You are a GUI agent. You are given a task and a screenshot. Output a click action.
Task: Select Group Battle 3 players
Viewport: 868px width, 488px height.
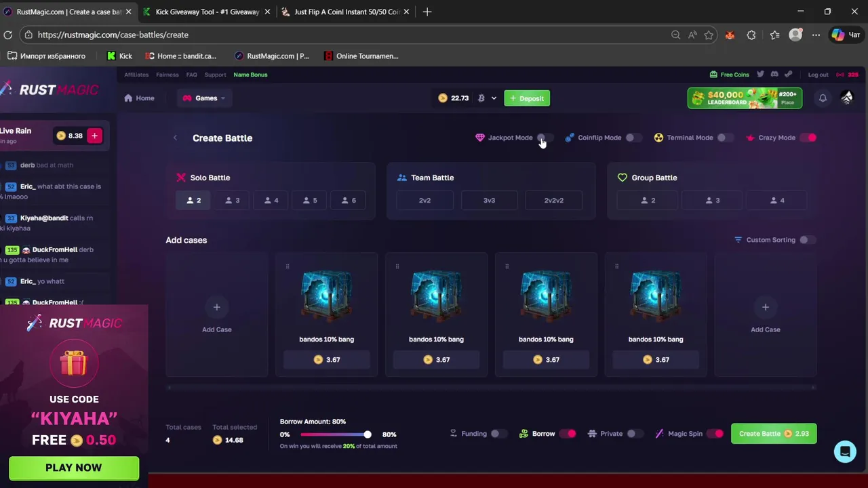click(713, 201)
